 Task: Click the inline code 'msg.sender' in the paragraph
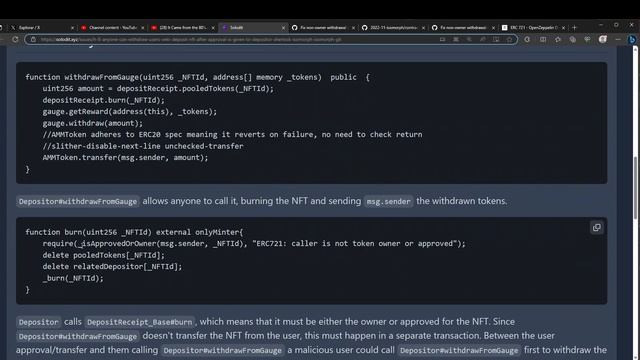[x=388, y=201]
